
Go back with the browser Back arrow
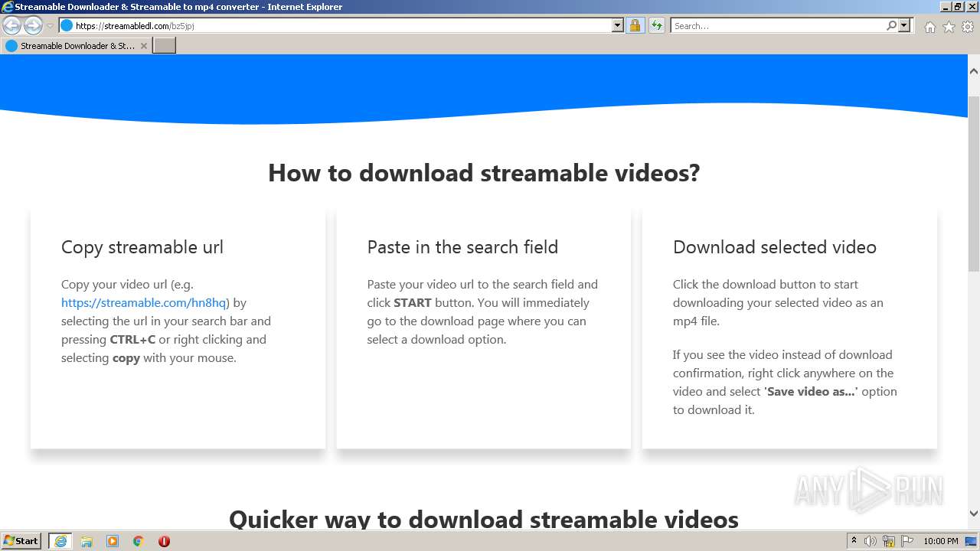(12, 26)
